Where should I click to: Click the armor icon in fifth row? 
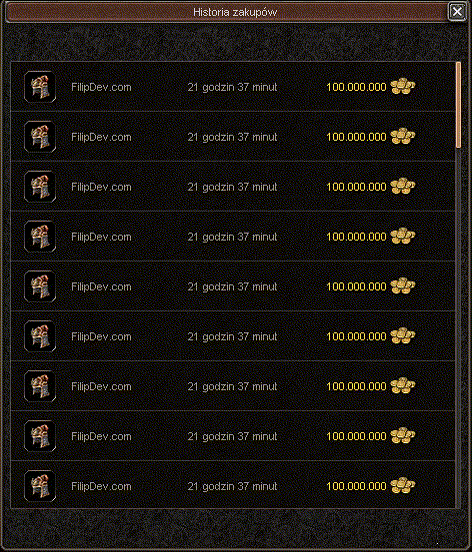point(40,286)
